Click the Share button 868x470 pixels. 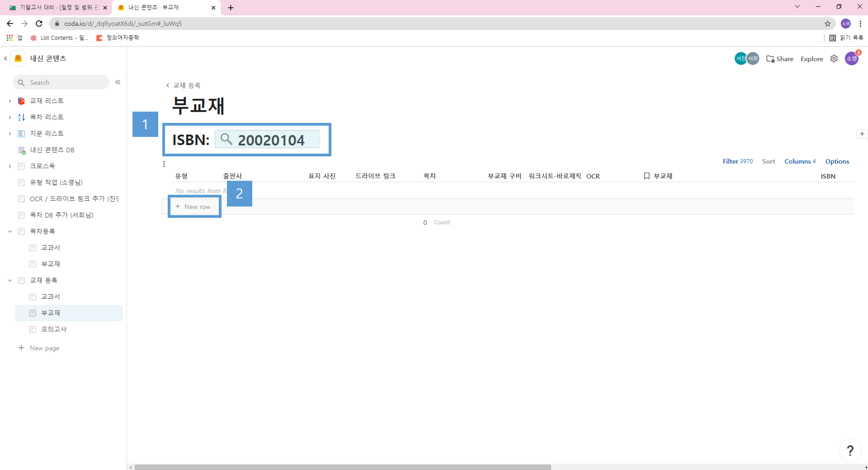780,59
